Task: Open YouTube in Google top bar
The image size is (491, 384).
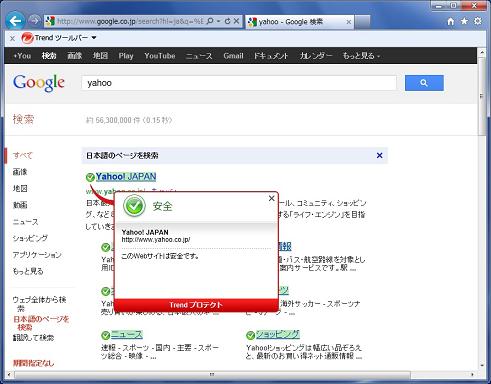Action: 160,56
